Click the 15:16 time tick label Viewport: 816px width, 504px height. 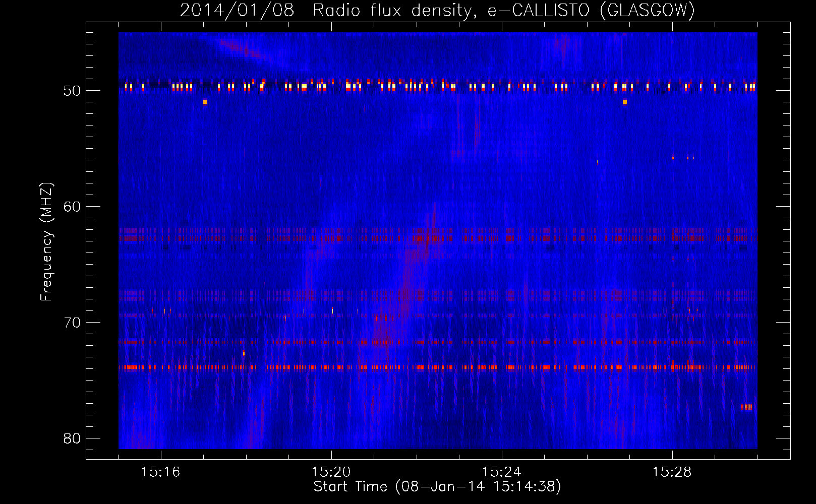pyautogui.click(x=160, y=472)
